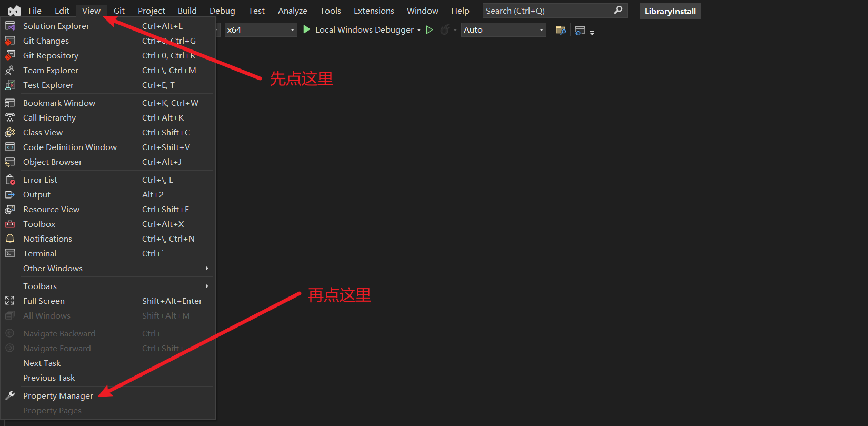Click the Hot Reload flame icon
The image size is (868, 426).
pos(445,30)
